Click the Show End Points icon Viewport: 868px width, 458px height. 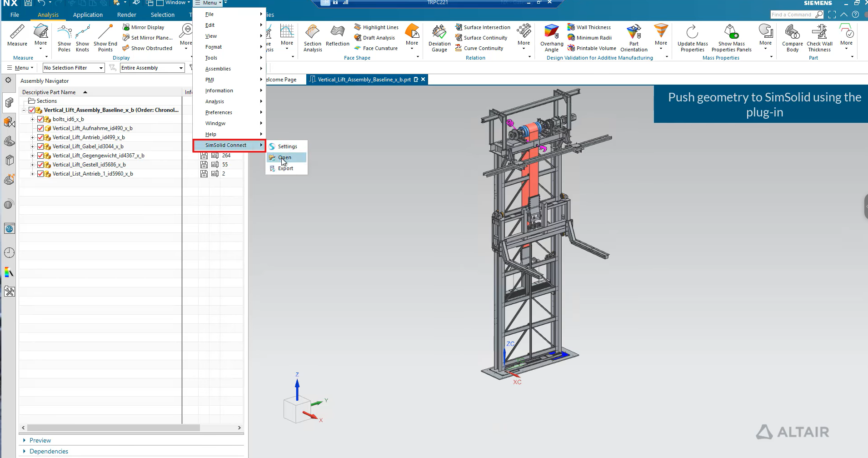[x=105, y=33]
